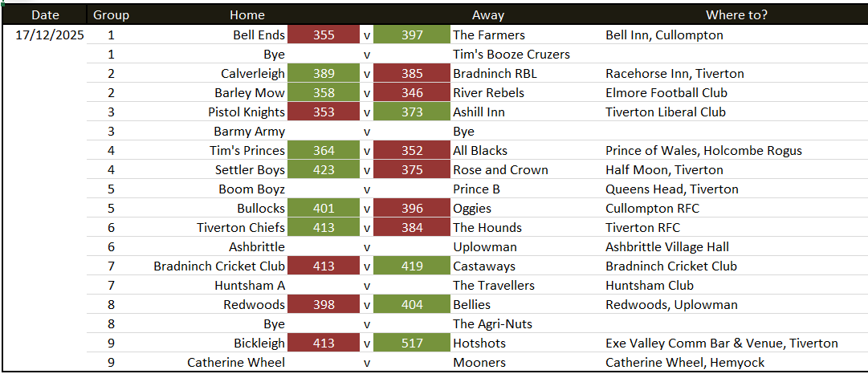Select Castaways' green score 419
This screenshot has width=868, height=374.
coord(411,266)
